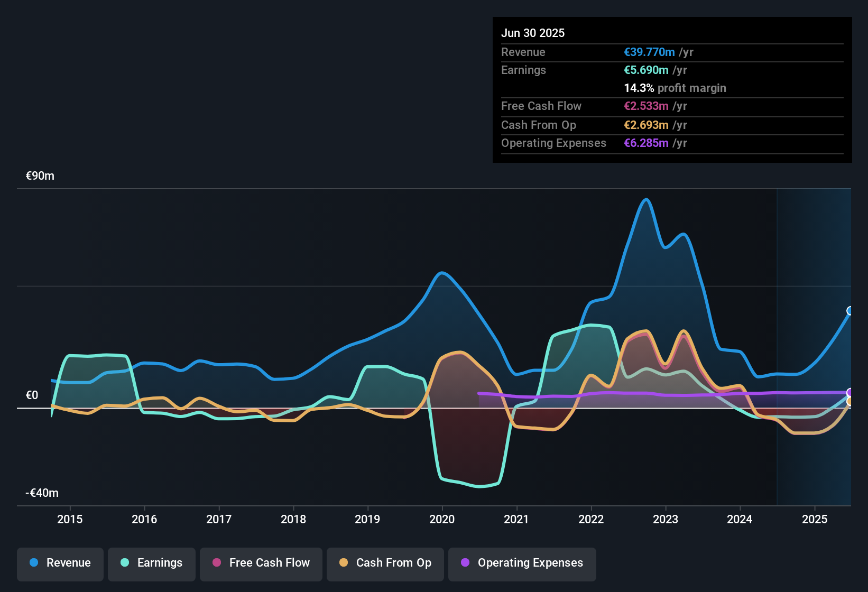The image size is (868, 592).
Task: Expand the Free Cash Flow legend entry
Action: coord(261,563)
